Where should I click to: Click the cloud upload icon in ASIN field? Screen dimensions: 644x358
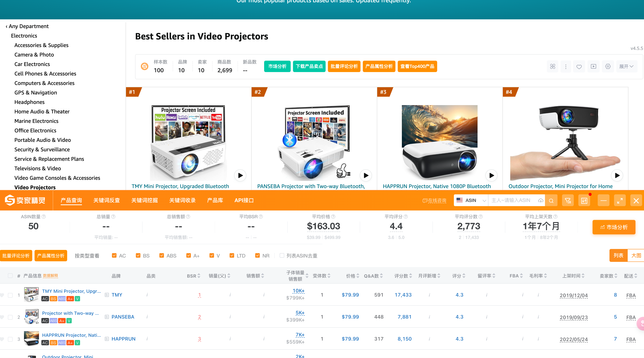click(541, 200)
